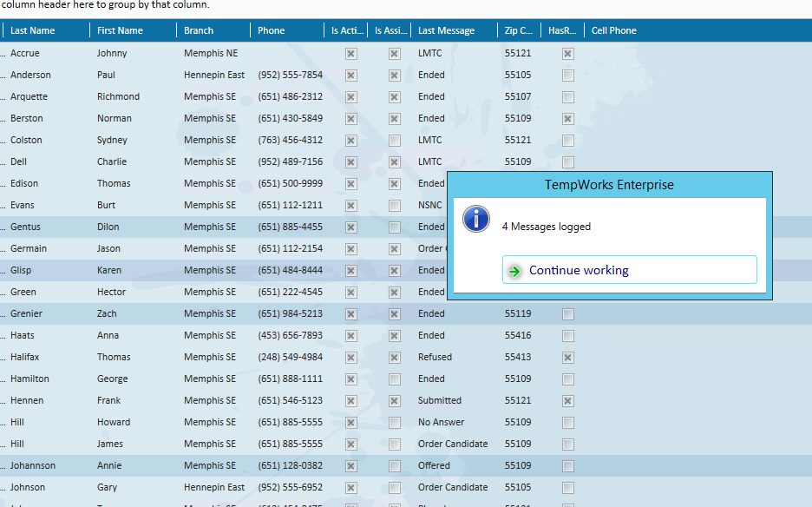The height and width of the screenshot is (507, 812).
Task: Toggle HasResume checkbox for Hennen Frank
Action: click(x=568, y=401)
